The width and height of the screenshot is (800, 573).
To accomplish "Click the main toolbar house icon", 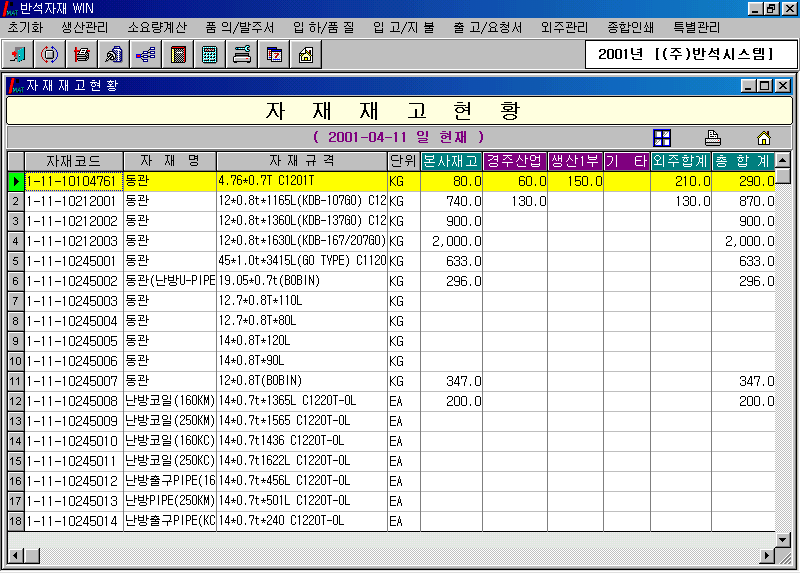I will 305,54.
